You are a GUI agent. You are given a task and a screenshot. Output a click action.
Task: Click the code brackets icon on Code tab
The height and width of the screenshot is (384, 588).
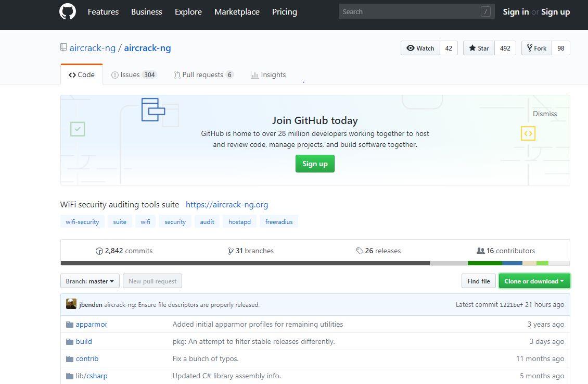pyautogui.click(x=72, y=75)
